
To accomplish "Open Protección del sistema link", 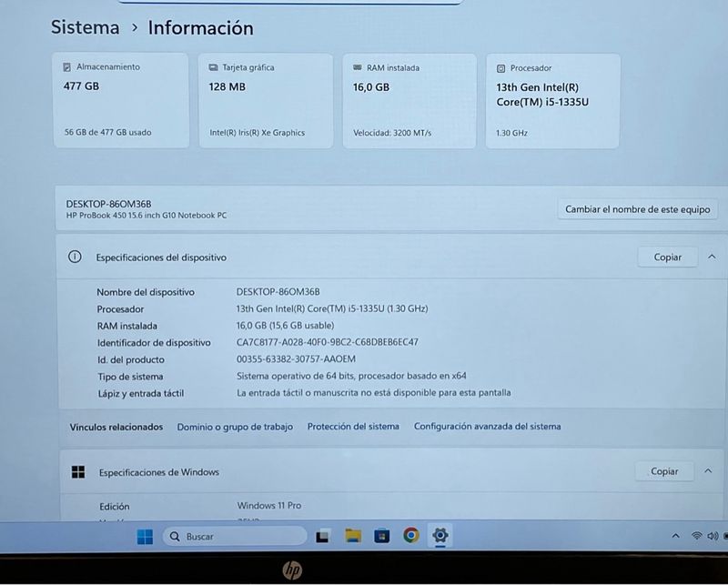I will [x=353, y=426].
